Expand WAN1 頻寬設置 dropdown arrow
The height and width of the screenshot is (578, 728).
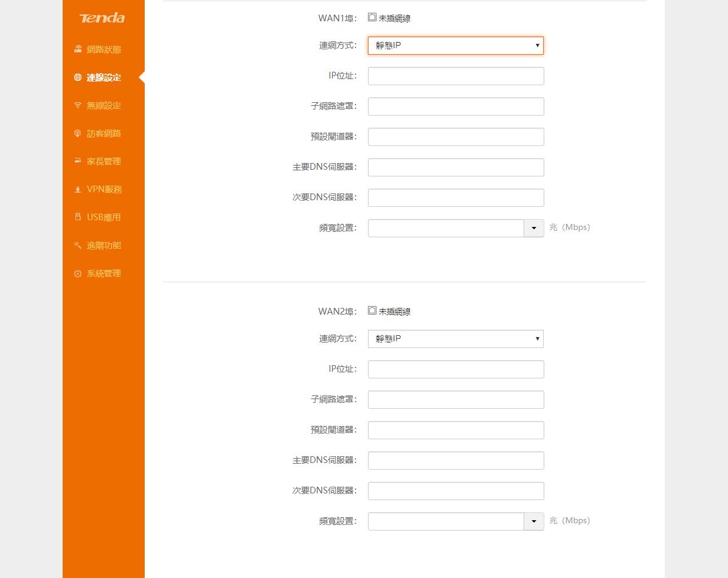click(534, 228)
